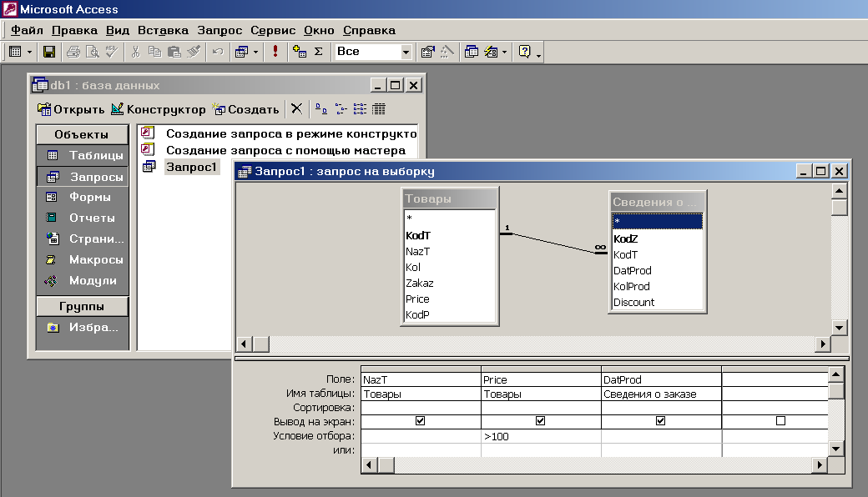The width and height of the screenshot is (868, 497).
Task: Select Формы in the objects bar
Action: 83,198
